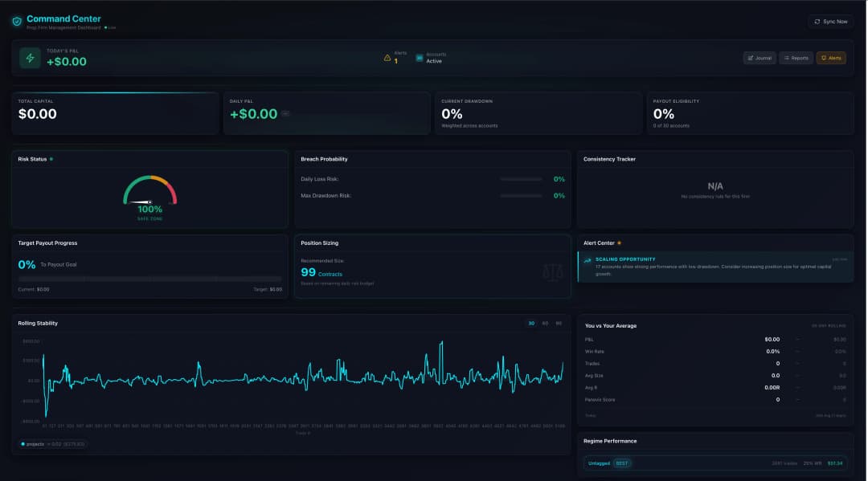This screenshot has height=481, width=868.
Task: Open the Reports section
Action: coord(796,58)
